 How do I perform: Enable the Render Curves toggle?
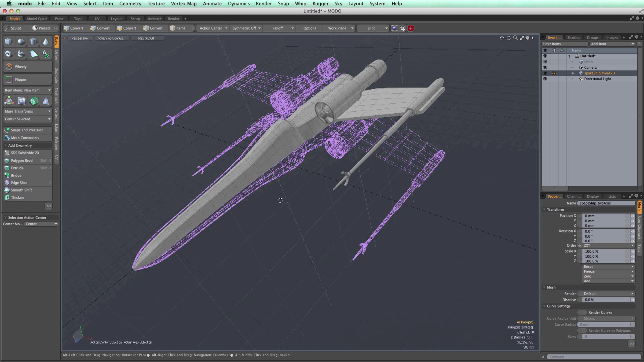coord(582,312)
